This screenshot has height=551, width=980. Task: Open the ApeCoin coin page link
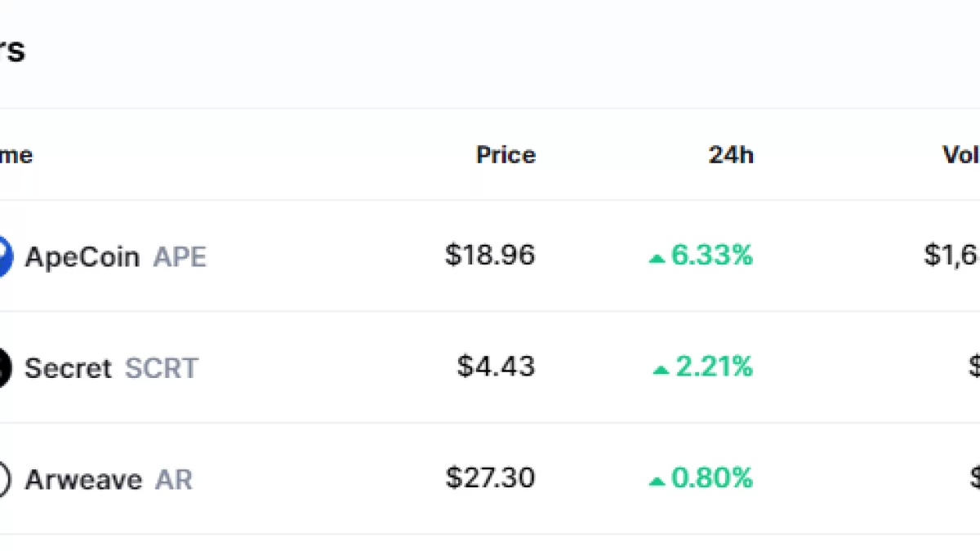coord(82,257)
